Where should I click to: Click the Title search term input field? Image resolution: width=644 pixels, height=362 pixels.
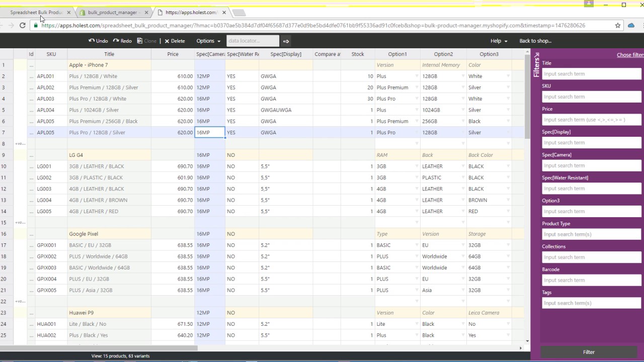(592, 73)
